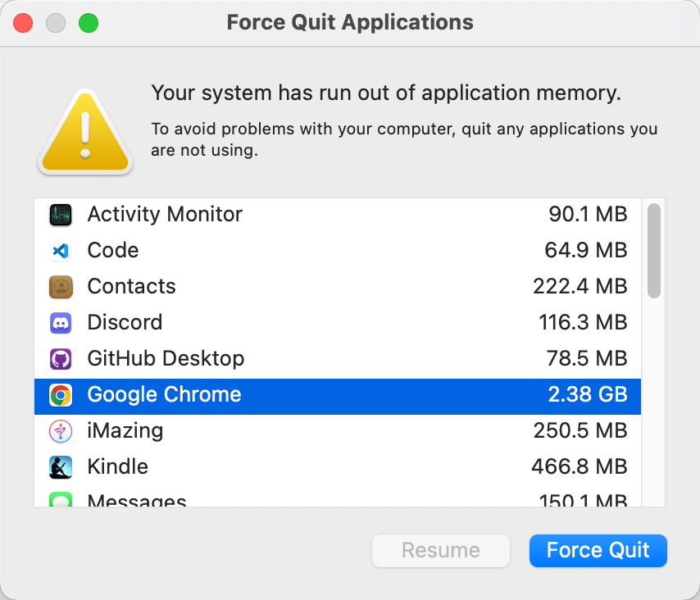Click the GitHub Desktop icon
The image size is (700, 600).
click(61, 359)
